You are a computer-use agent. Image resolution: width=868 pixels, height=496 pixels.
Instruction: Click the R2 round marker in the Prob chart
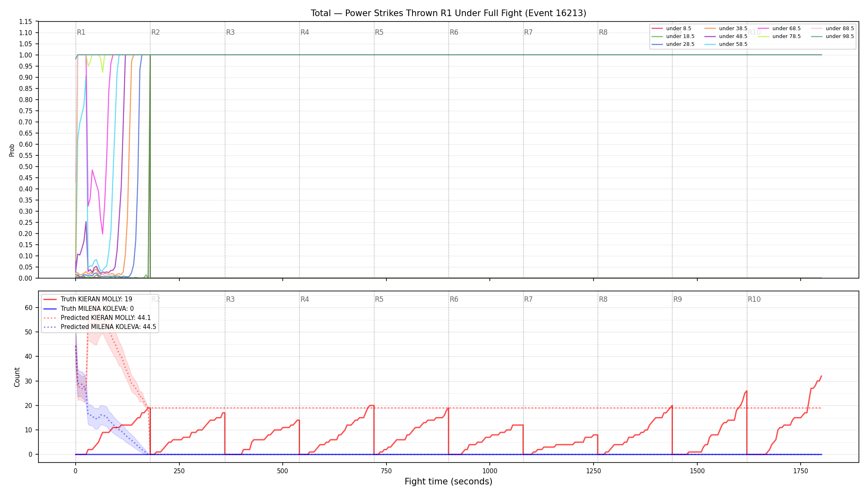155,32
